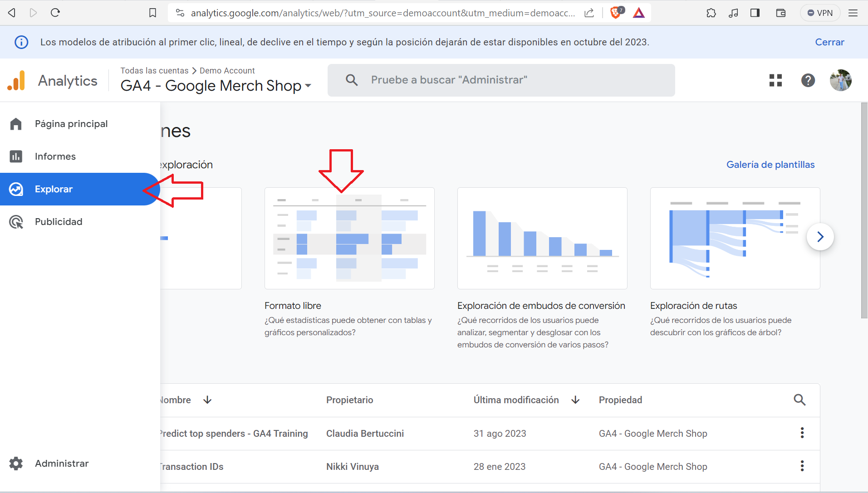Click the Página principal home icon
Image resolution: width=868 pixels, height=493 pixels.
[x=16, y=124]
